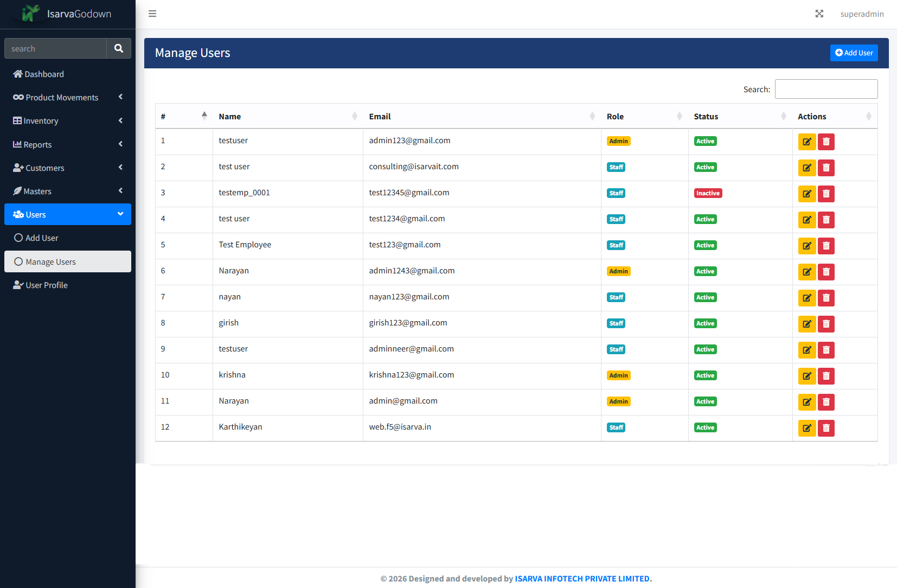
Task: Open ISARVA INFOTECH PRIVATE LIMITED link
Action: [582, 579]
